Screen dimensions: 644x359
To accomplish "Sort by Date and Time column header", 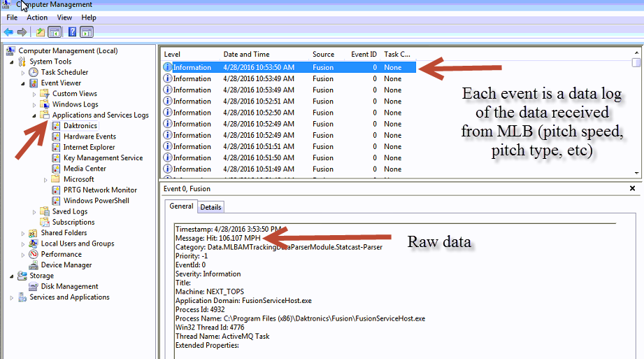I will (246, 55).
